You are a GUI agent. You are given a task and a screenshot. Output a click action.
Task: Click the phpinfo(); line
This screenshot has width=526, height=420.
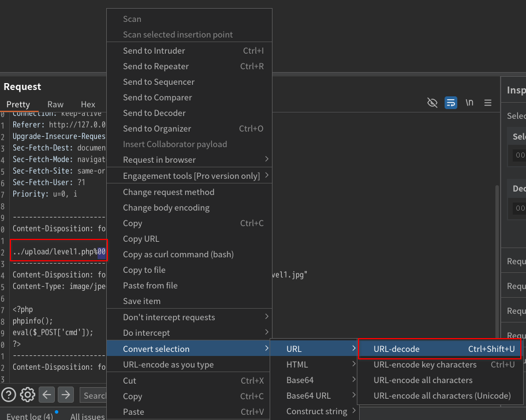(x=32, y=321)
